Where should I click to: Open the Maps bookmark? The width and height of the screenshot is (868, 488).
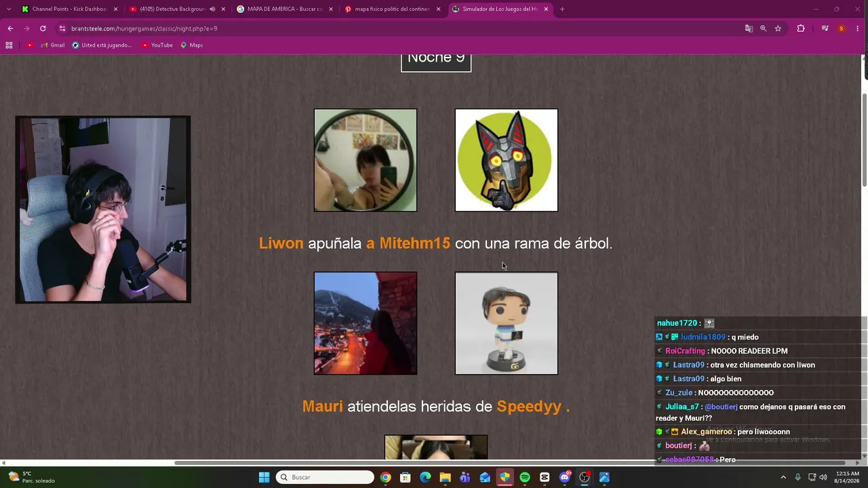point(191,45)
